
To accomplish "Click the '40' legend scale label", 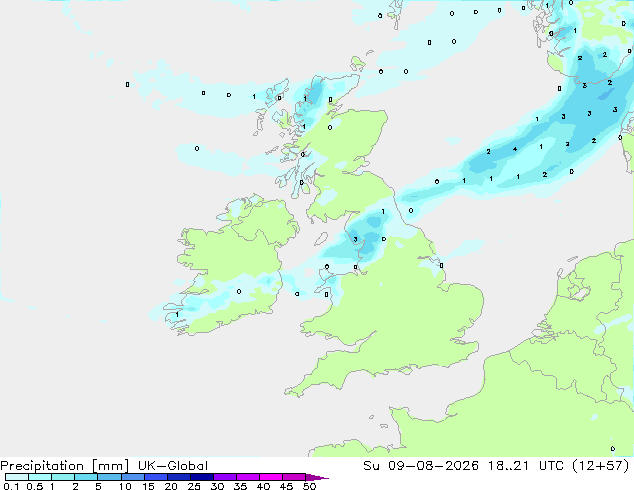I will click(263, 486).
